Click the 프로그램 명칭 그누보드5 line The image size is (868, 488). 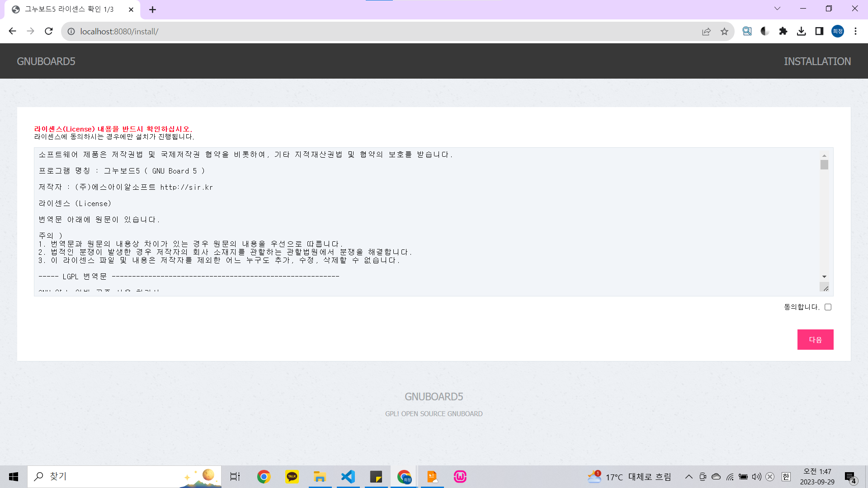(x=122, y=171)
